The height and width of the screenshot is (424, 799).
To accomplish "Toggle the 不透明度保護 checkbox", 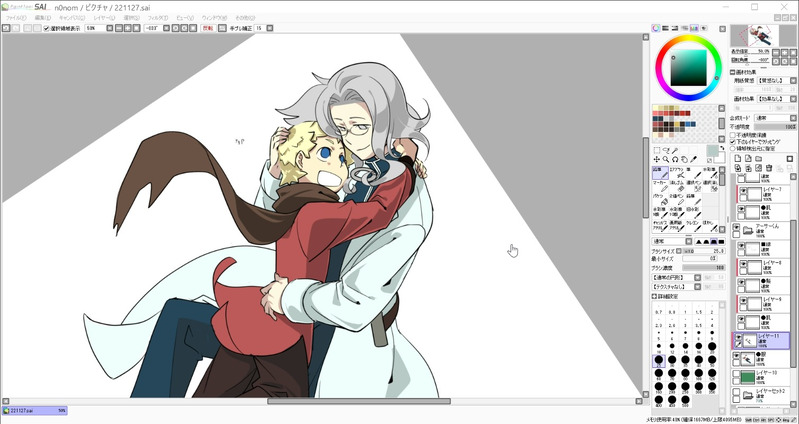I will 733,135.
